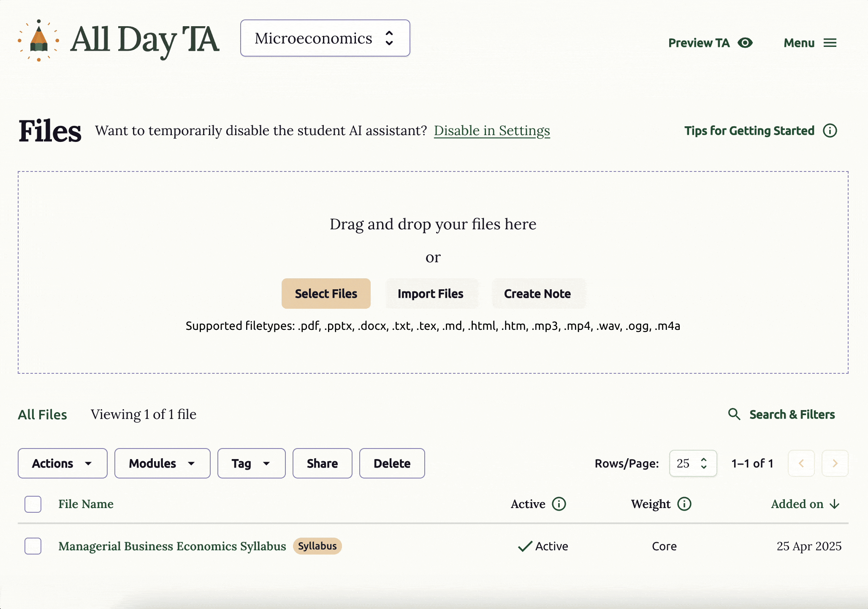Open the hamburger Menu icon
Screen dimensions: 868x609
tap(830, 42)
